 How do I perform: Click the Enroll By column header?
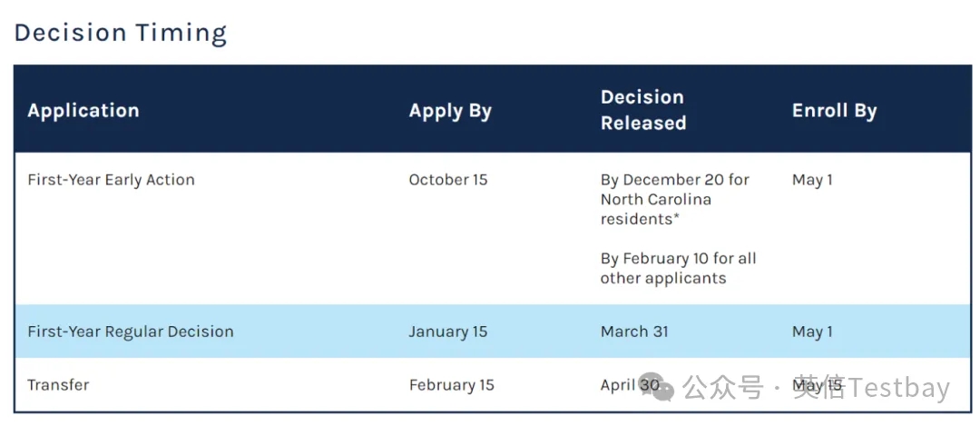834,111
